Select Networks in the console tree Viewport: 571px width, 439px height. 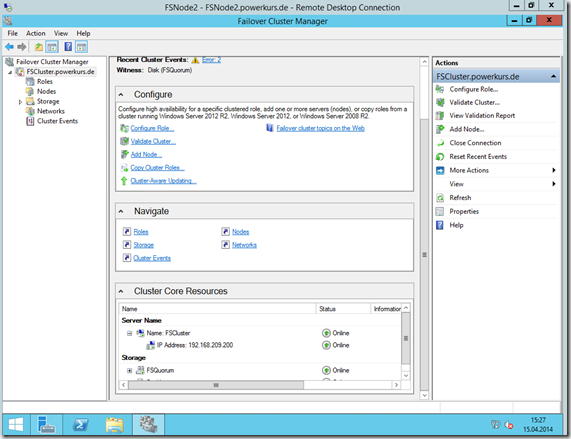point(51,111)
